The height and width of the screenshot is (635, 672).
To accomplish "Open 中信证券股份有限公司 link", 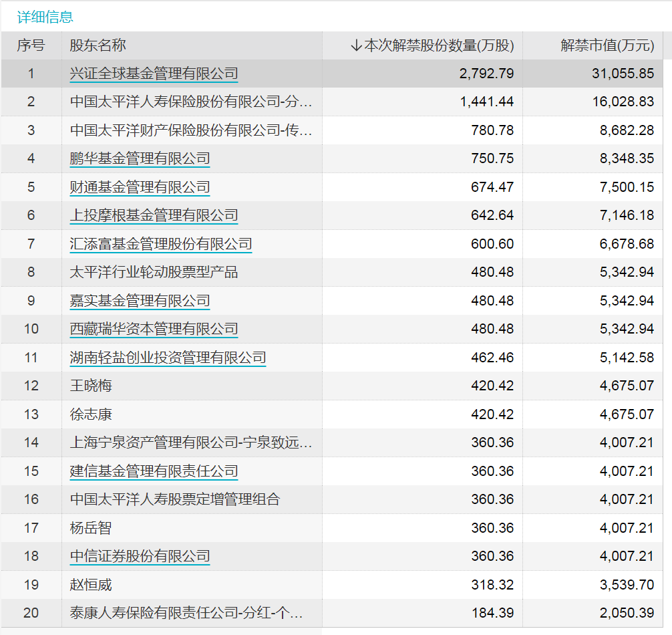I will point(140,555).
